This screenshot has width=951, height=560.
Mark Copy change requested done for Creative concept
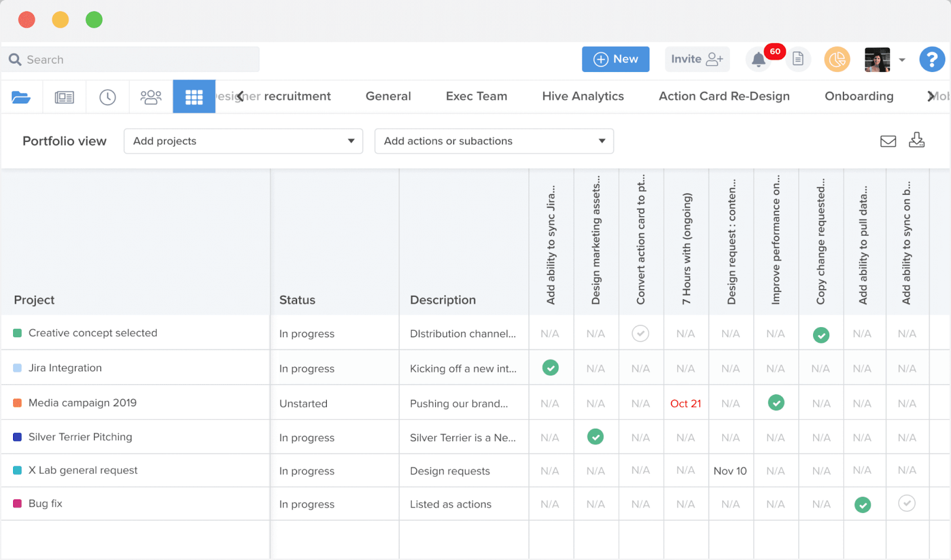(x=821, y=334)
